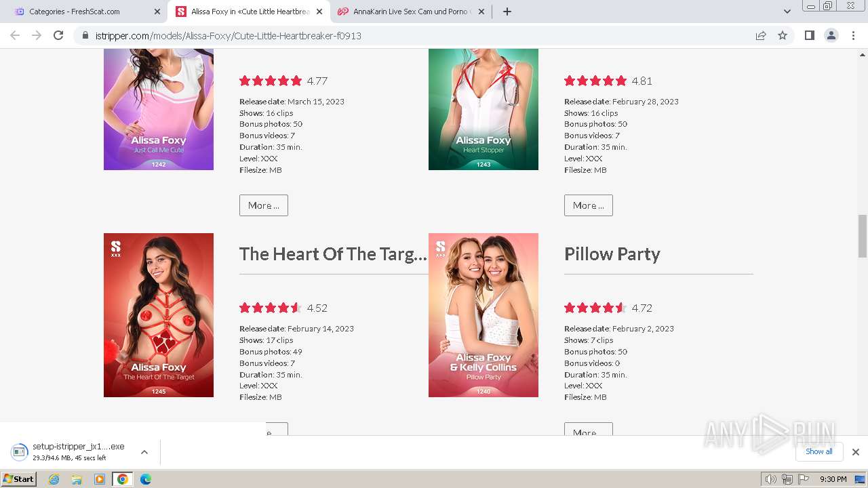
Task: Switch to the AnnaKarin Live tab
Action: [411, 12]
